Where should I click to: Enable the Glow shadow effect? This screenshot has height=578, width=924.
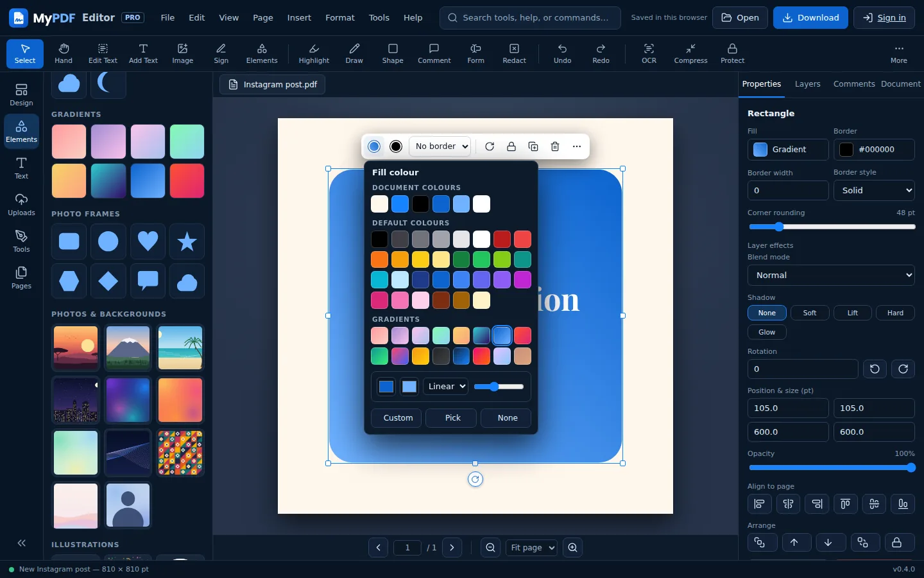click(x=767, y=332)
